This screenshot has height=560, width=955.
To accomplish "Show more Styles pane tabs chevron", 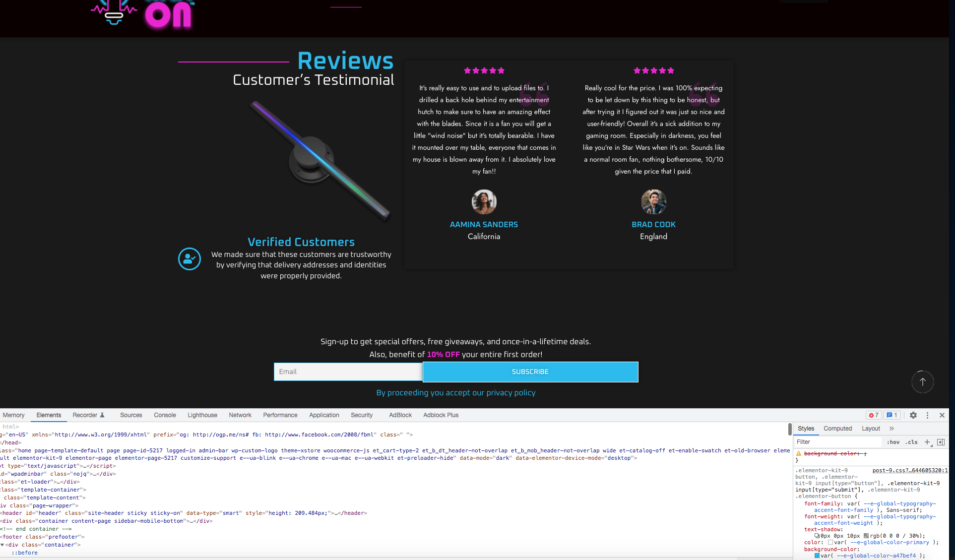I will point(891,429).
